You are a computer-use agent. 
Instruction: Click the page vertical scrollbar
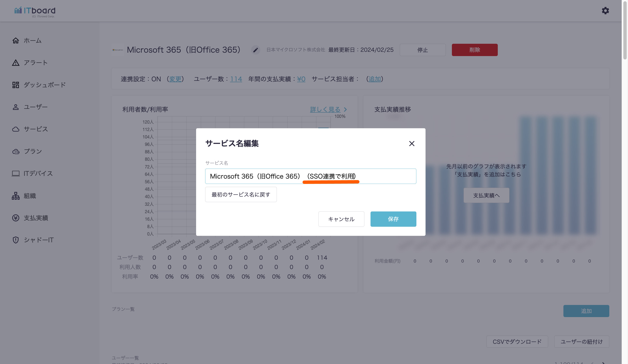[625, 30]
